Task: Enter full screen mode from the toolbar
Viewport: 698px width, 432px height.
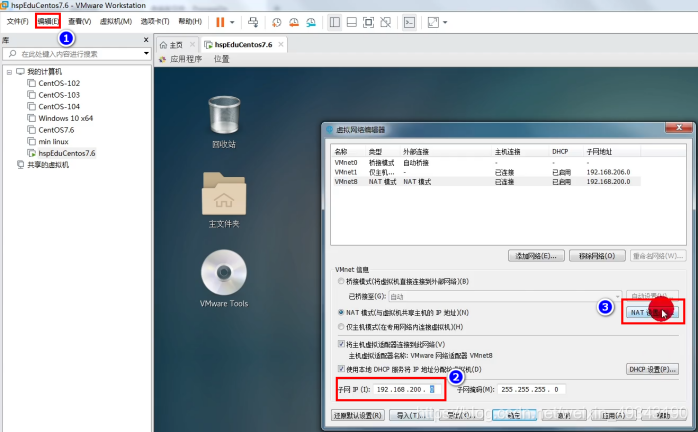Action: pos(369,22)
